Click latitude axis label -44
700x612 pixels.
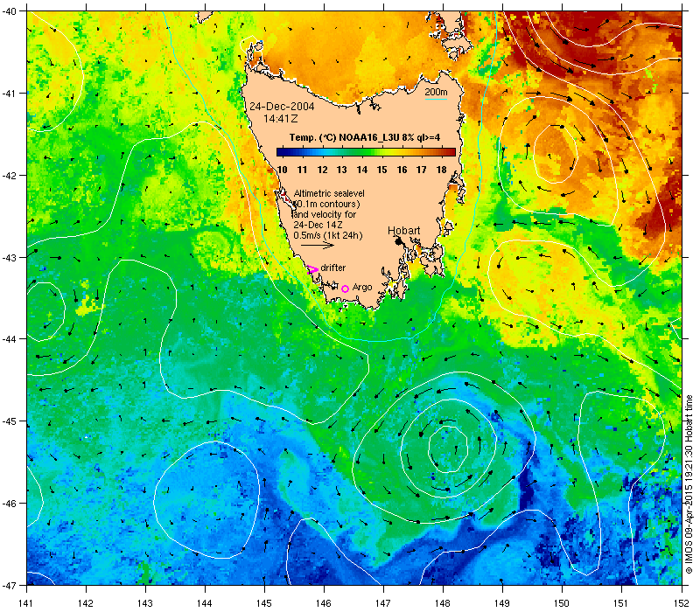(9, 339)
